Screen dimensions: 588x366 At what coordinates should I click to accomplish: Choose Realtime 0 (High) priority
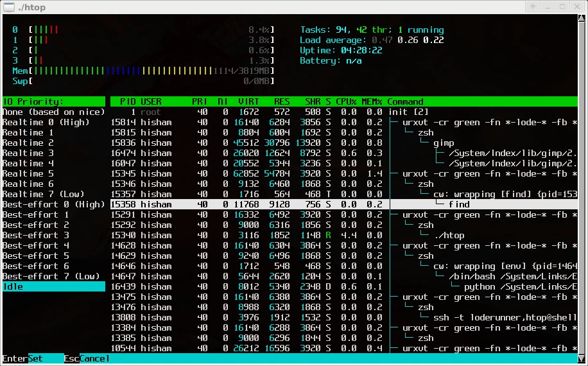click(x=54, y=122)
